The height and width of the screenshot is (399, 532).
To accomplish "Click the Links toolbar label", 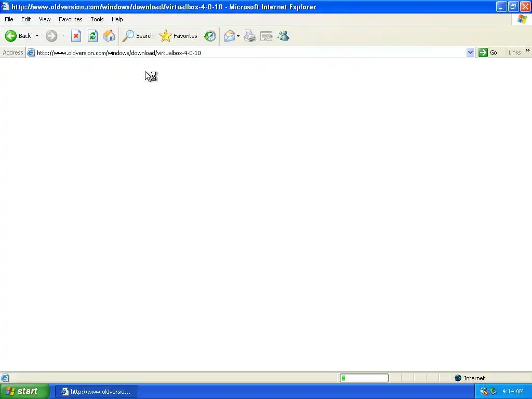I will click(x=514, y=52).
